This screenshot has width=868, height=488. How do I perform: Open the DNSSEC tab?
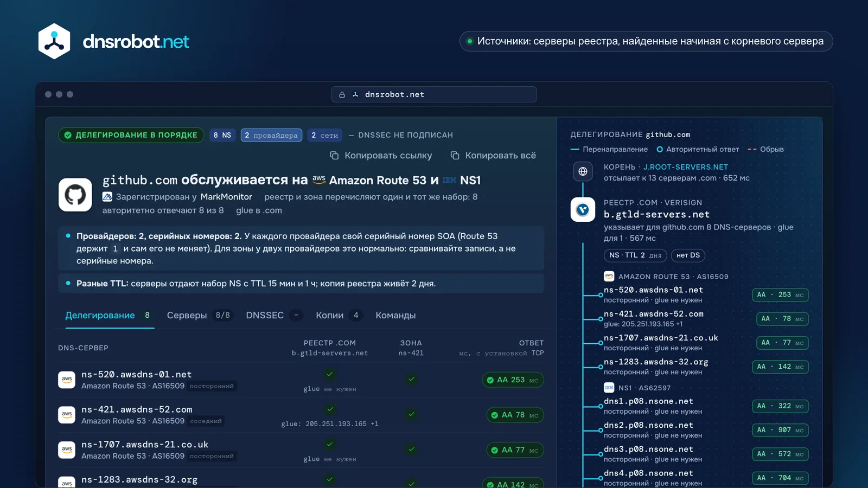[274, 316]
